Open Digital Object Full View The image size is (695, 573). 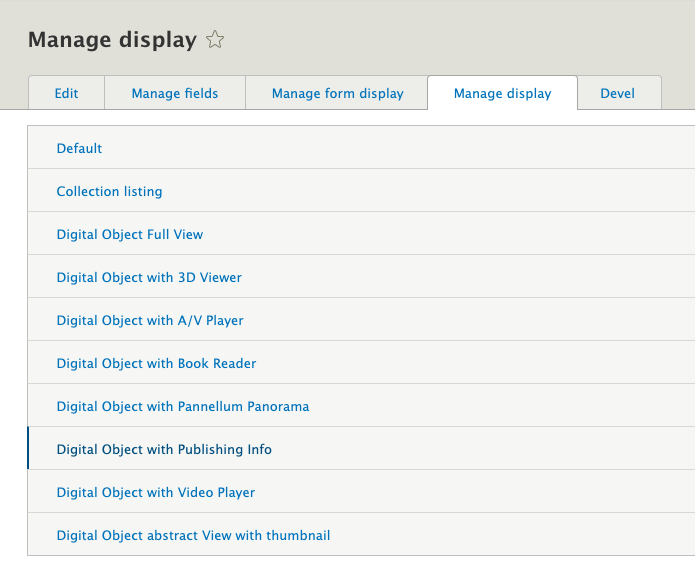coord(130,234)
